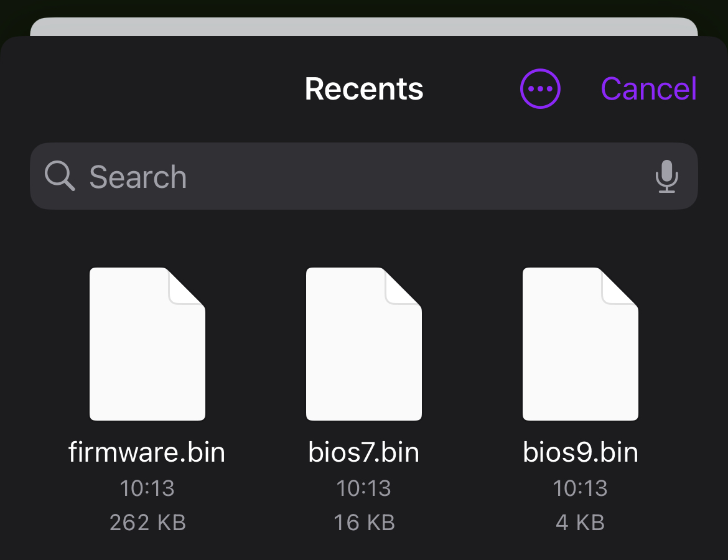Click the 16 KB size label
This screenshot has height=560, width=728.
(364, 522)
